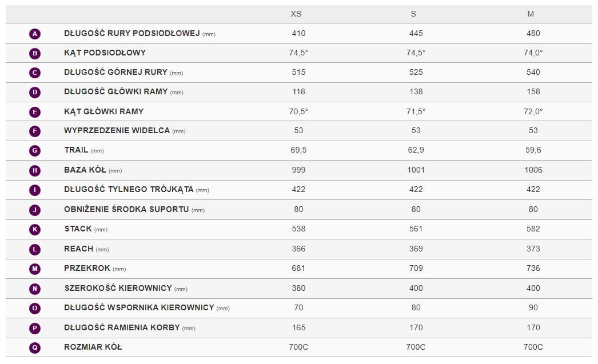Screen dimensions: 598x364
Task: Select the K icon next to STACK
Action: [x=35, y=229]
